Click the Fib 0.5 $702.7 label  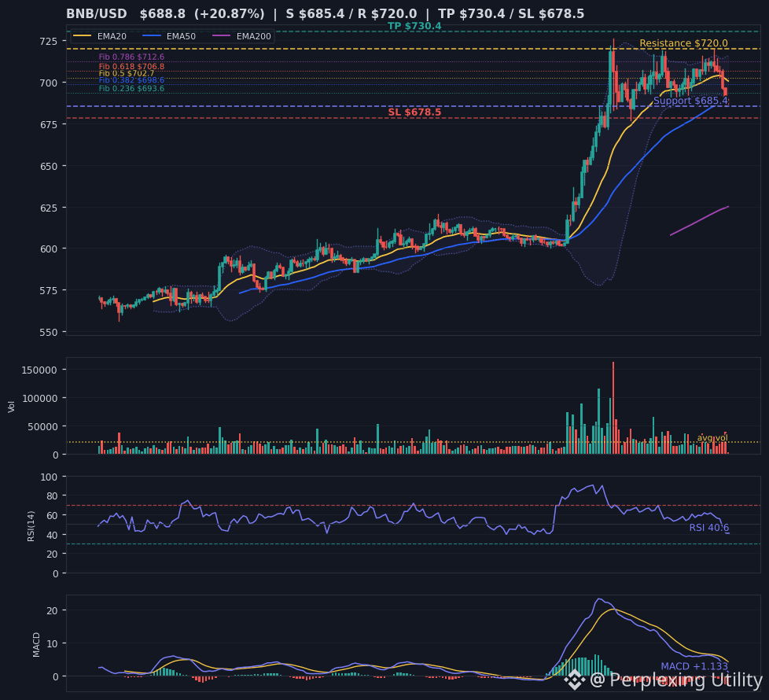[127, 74]
